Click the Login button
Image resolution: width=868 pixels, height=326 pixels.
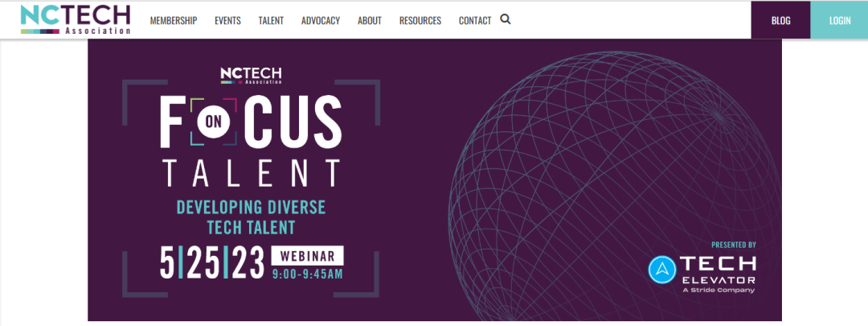pos(839,20)
